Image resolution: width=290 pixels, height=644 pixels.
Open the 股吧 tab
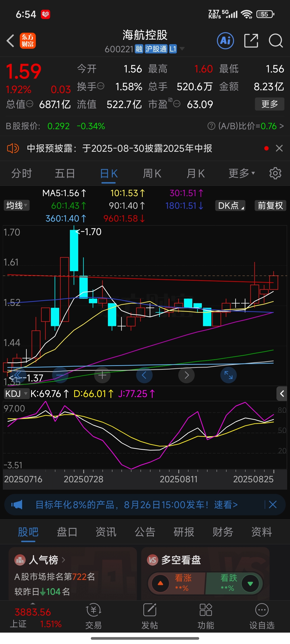coord(28,532)
